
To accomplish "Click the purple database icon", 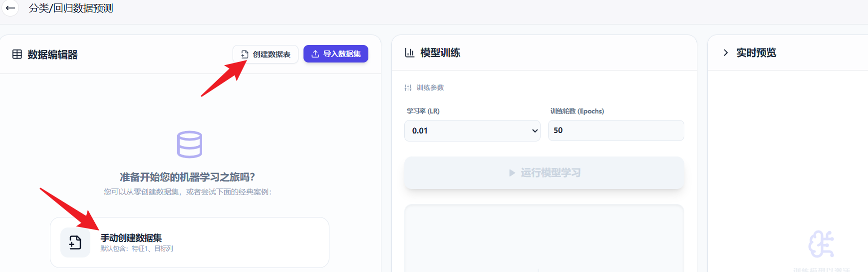I will 190,144.
